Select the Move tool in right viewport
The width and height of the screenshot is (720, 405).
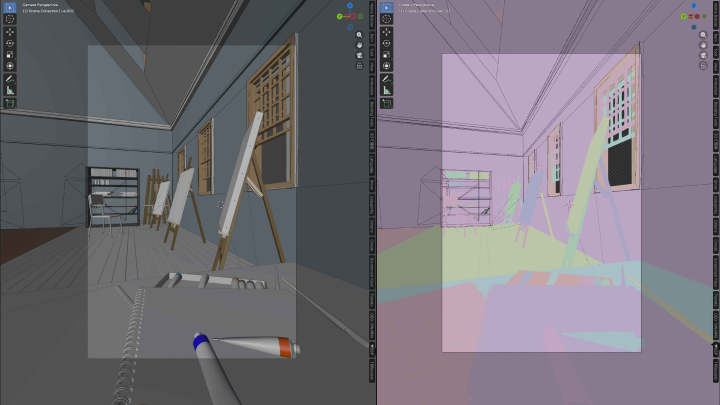pyautogui.click(x=386, y=32)
